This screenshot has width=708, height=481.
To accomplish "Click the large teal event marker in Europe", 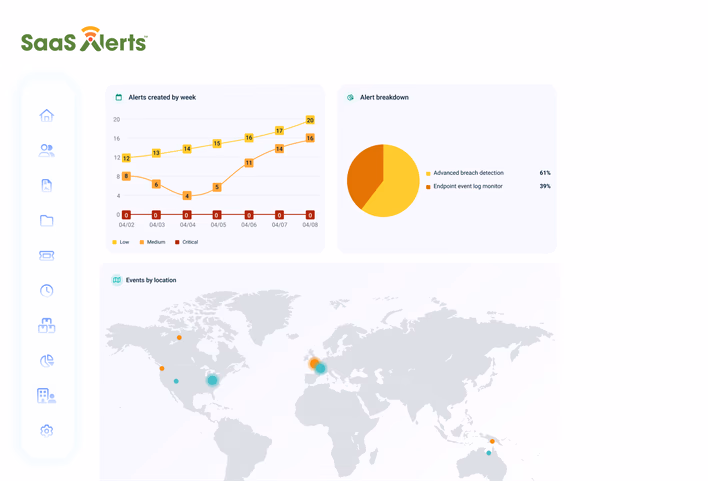I will point(321,369).
